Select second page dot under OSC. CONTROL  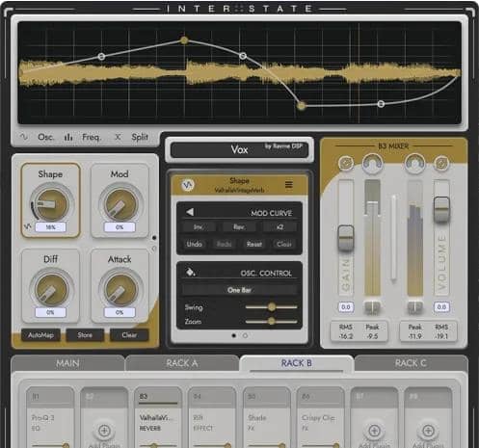click(245, 335)
